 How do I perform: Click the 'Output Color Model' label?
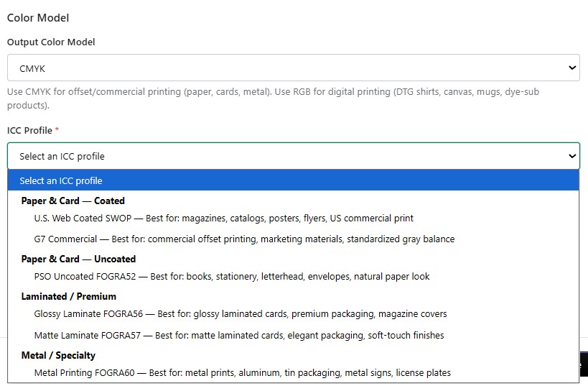click(51, 42)
